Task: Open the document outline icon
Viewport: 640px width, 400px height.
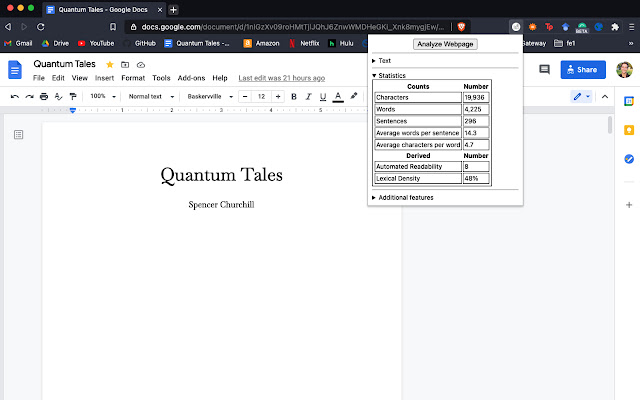Action: 19,134
